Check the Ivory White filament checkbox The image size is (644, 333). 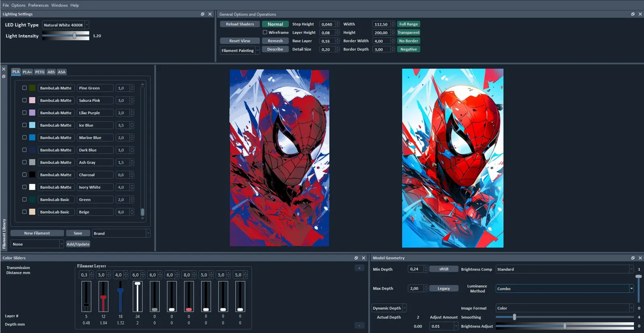pos(25,187)
